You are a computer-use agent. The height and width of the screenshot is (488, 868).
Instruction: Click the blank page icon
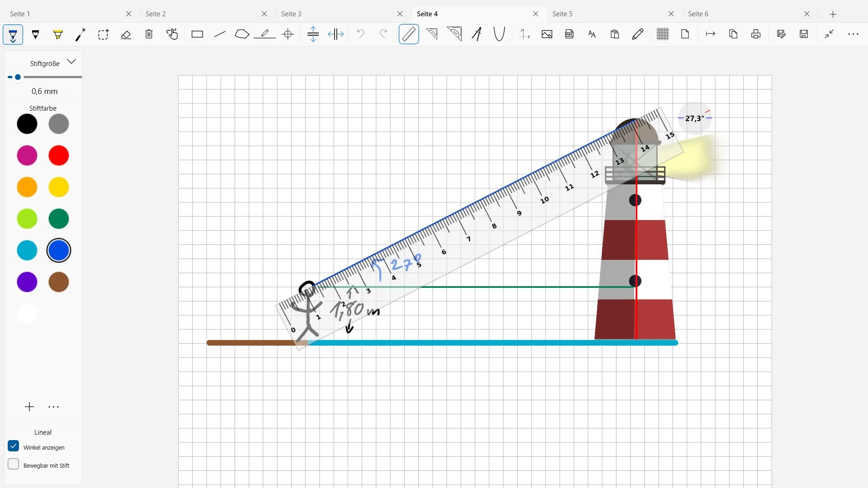click(685, 34)
